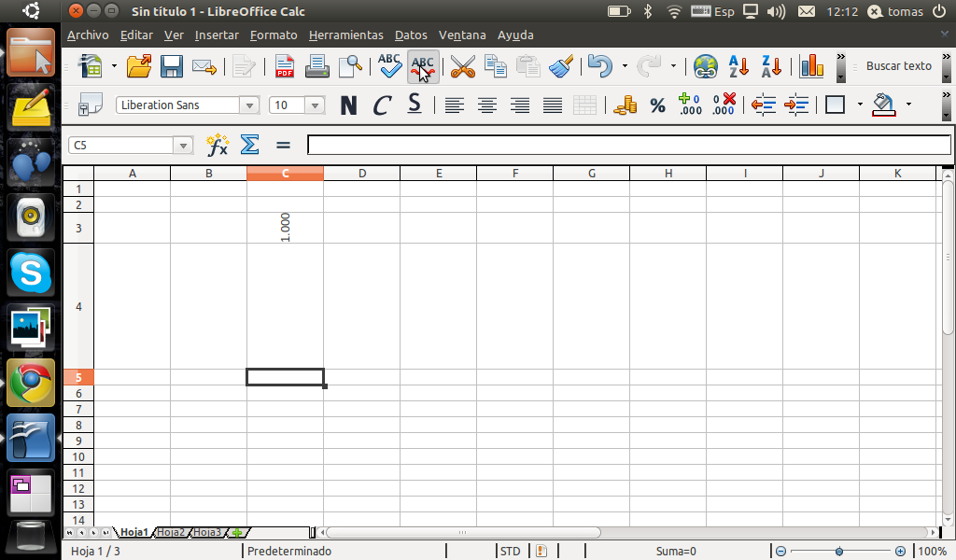
Task: Sort descending Z to A
Action: pos(771,66)
